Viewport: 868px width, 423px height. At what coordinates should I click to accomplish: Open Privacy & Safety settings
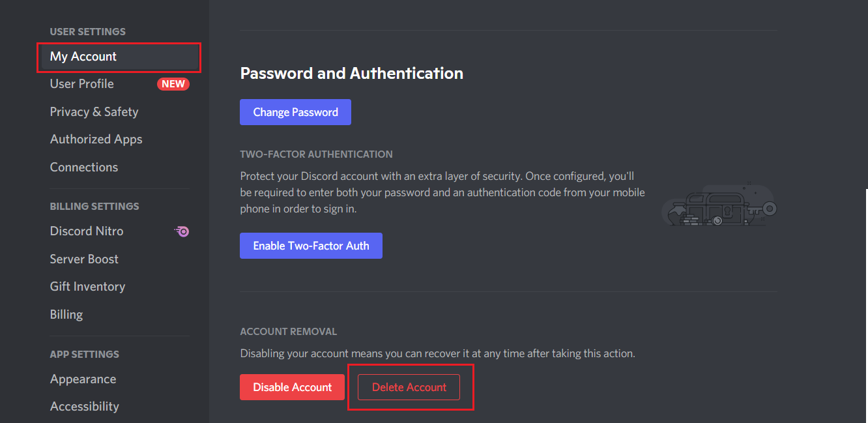tap(94, 111)
